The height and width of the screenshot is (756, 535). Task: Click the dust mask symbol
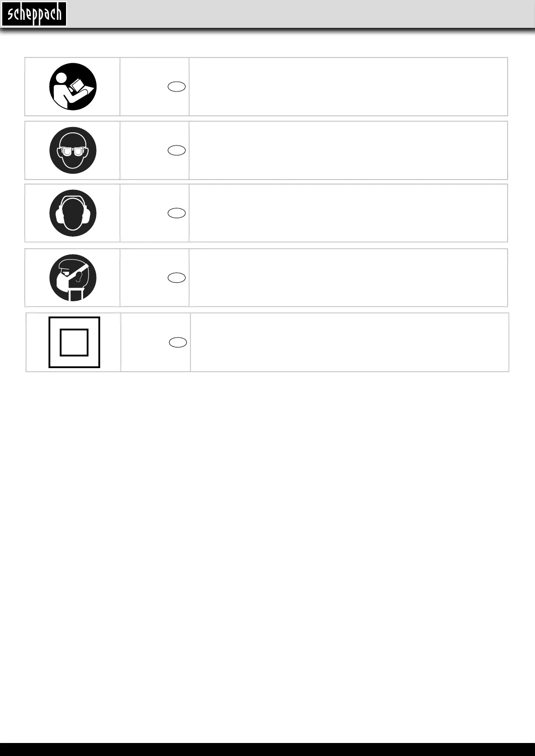(x=73, y=278)
